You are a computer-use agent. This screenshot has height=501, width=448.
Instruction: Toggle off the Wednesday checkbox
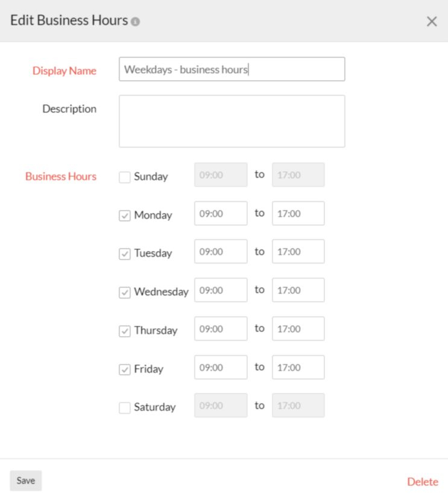(x=124, y=292)
